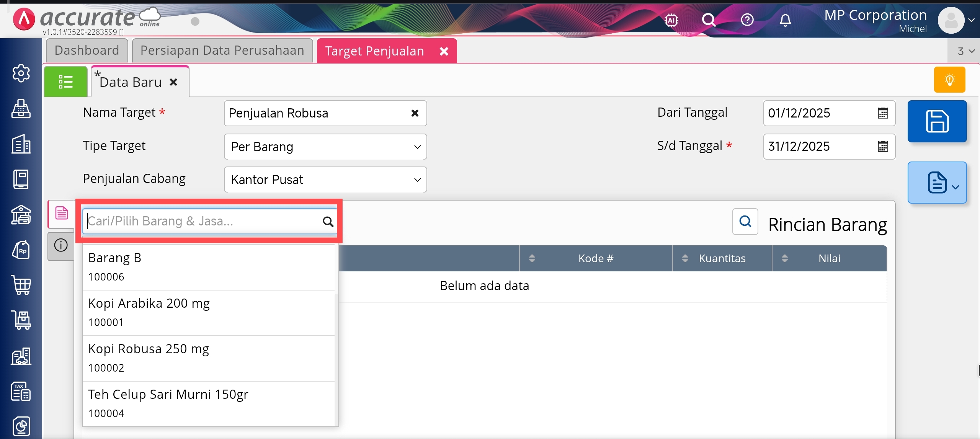Screen dimensions: 980x439
Task: Open the green list view button
Action: (65, 82)
